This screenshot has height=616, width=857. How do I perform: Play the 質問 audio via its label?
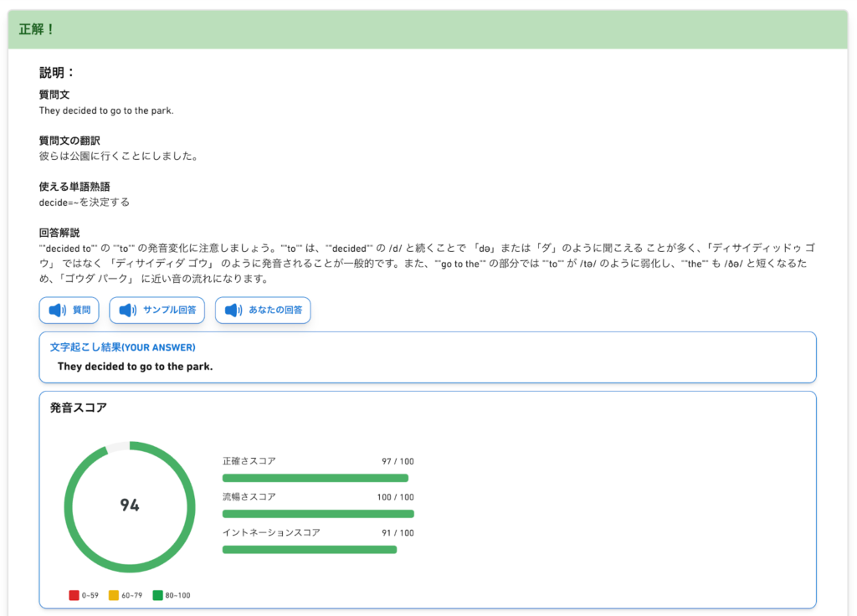click(x=82, y=311)
